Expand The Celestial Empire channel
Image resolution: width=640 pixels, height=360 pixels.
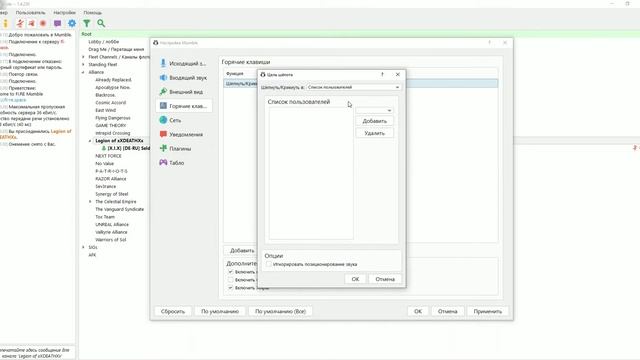tap(90, 202)
